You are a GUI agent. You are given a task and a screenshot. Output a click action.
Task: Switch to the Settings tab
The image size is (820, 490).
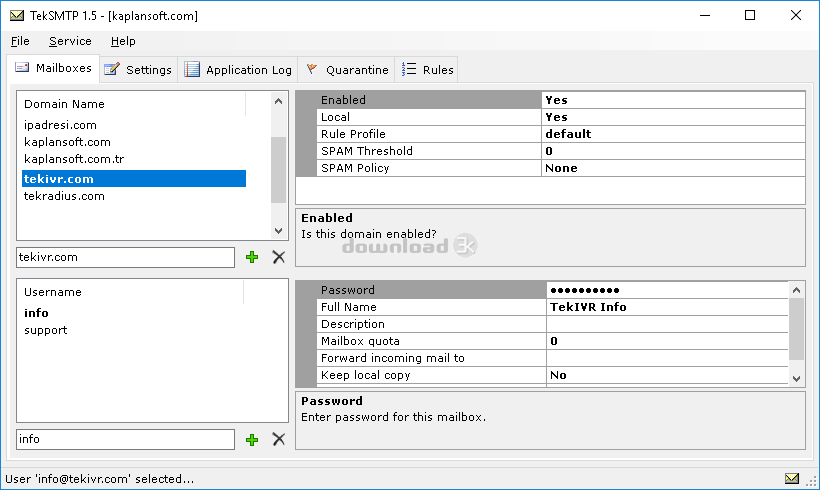tap(139, 70)
